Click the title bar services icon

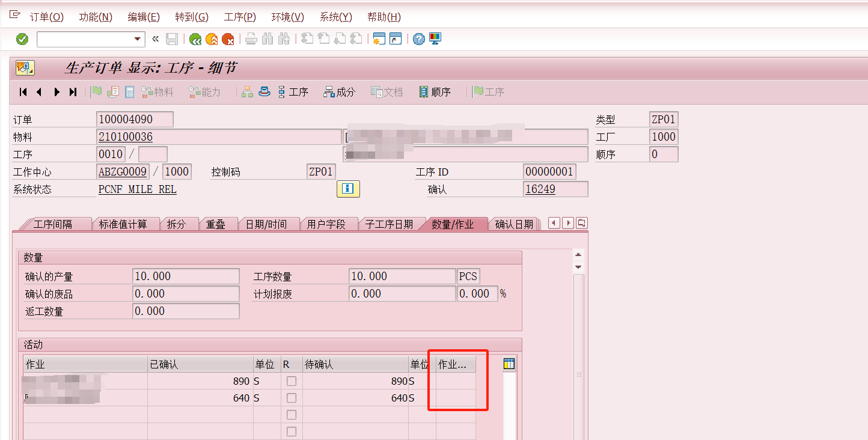click(25, 69)
